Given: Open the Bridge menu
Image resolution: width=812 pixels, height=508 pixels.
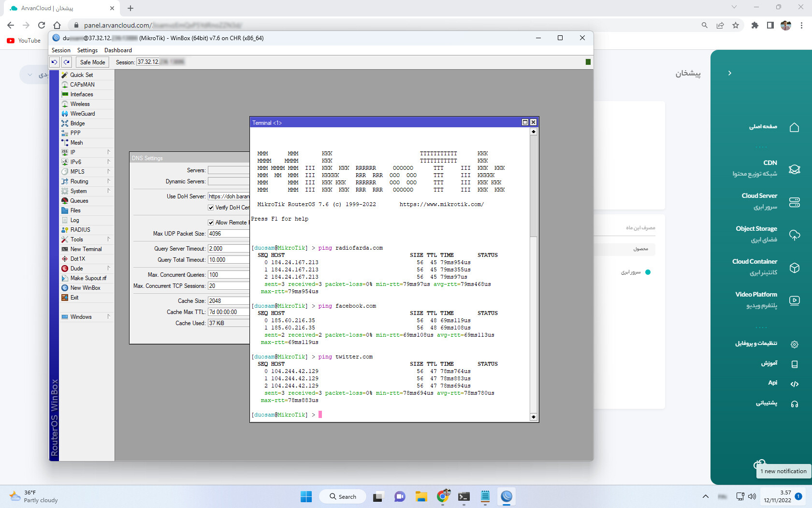Looking at the screenshot, I should coord(77,123).
